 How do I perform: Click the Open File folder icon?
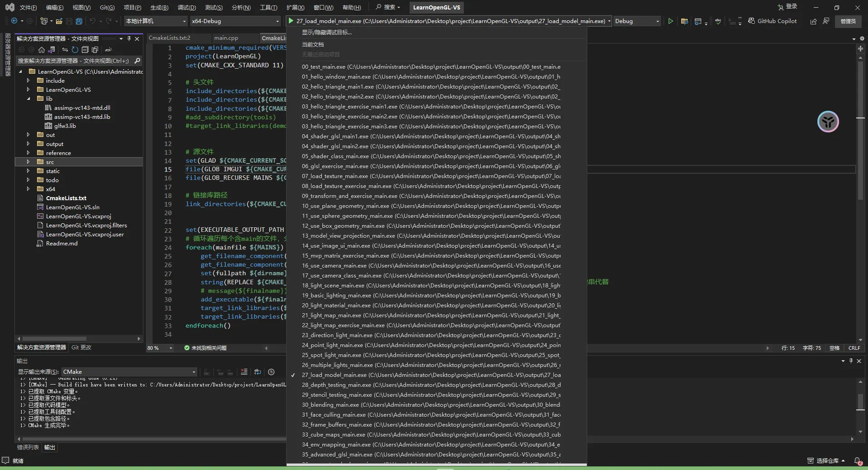pyautogui.click(x=59, y=21)
